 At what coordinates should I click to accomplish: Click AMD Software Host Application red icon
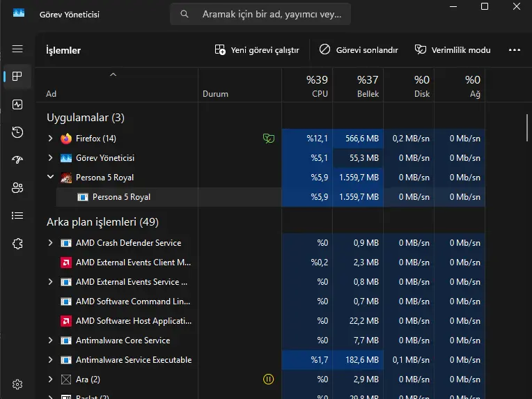66,320
